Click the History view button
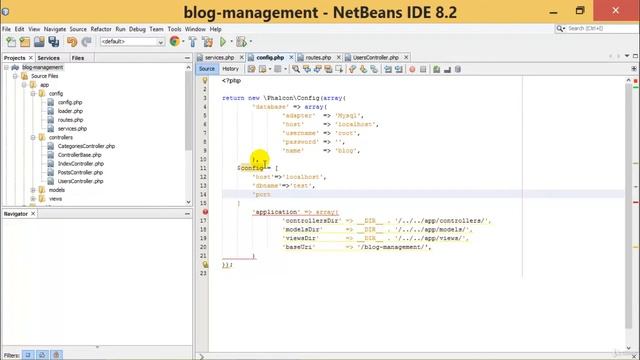640x360 pixels. 230,69
